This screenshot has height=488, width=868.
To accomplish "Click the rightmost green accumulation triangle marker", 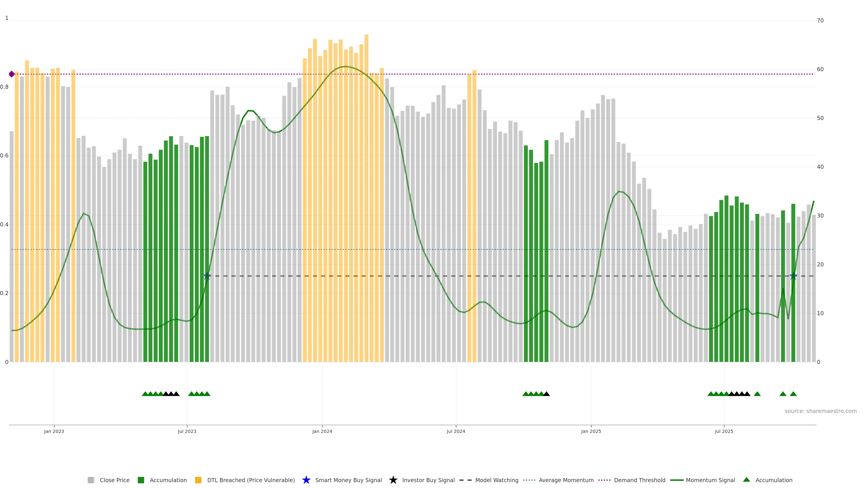I will coord(793,394).
